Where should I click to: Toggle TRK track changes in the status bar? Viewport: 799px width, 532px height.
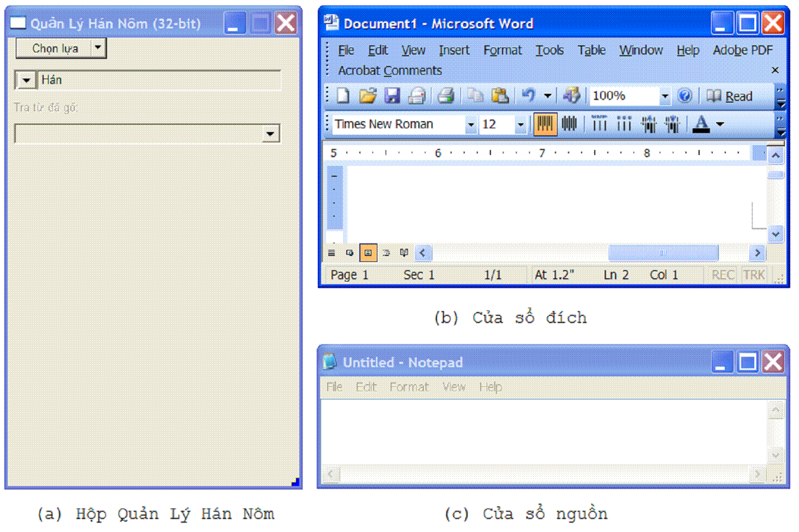(754, 275)
